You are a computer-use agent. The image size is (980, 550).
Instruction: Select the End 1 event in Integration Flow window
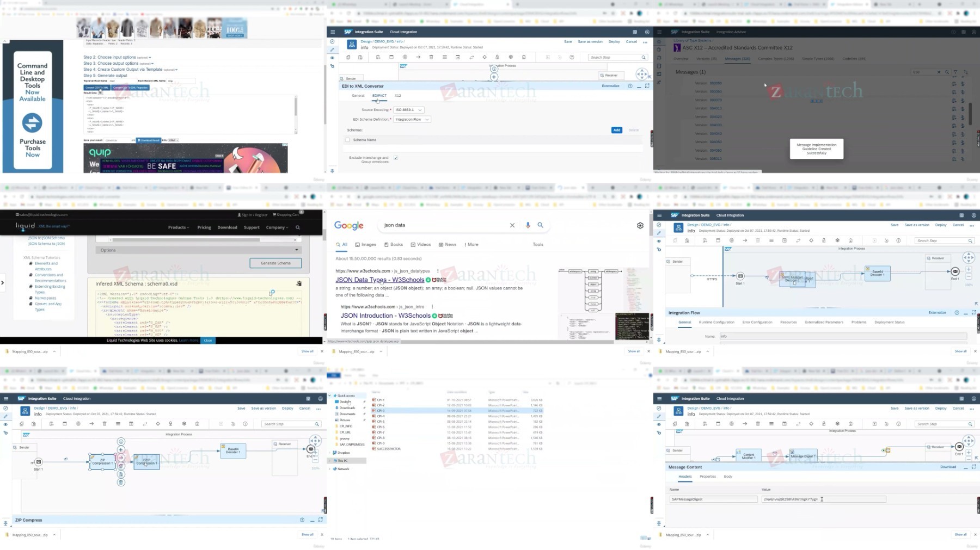[x=955, y=271]
